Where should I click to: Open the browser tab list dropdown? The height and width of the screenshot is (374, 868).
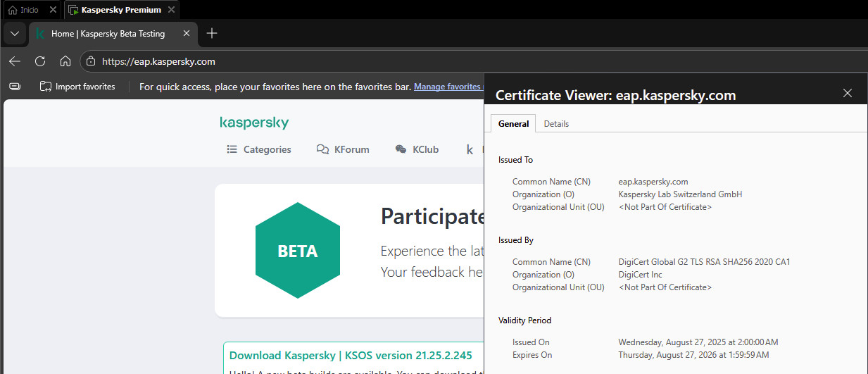15,34
